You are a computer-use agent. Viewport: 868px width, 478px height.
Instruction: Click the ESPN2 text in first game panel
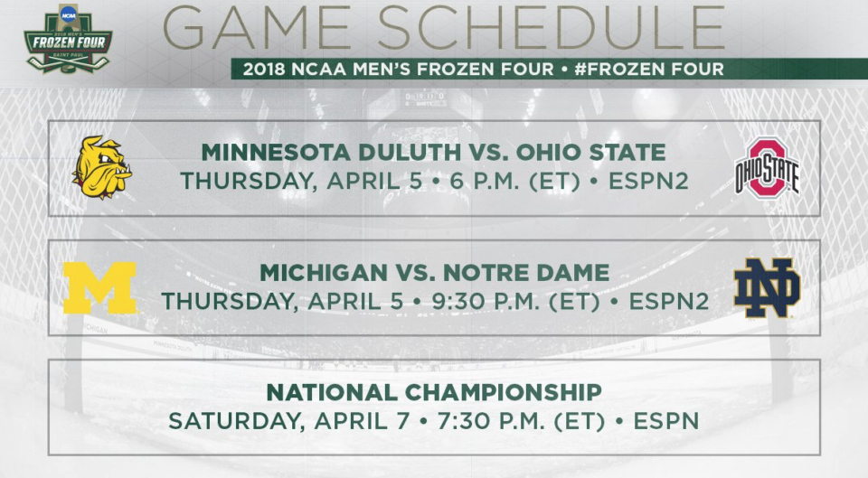point(649,182)
